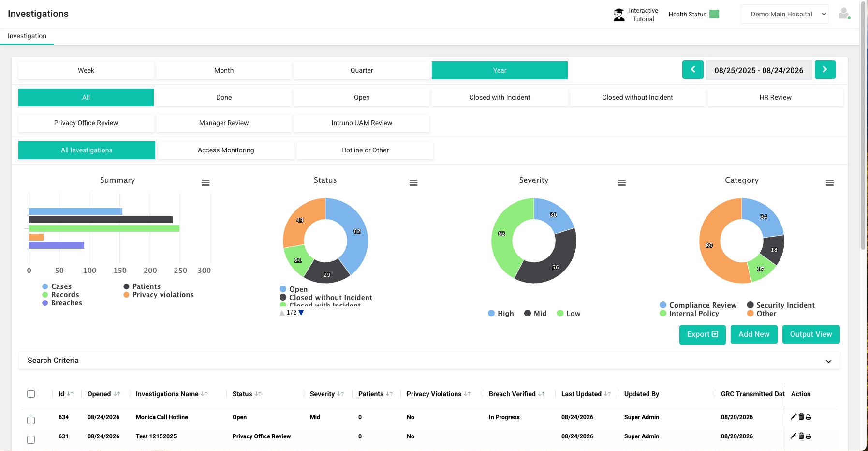This screenshot has width=868, height=451.
Task: Filter by Privacy Office Review
Action: (x=86, y=123)
